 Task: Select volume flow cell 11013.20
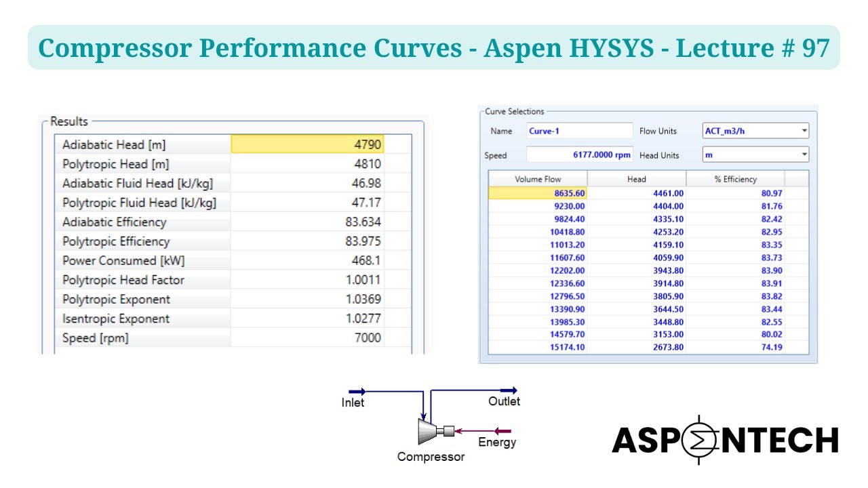[x=538, y=245]
